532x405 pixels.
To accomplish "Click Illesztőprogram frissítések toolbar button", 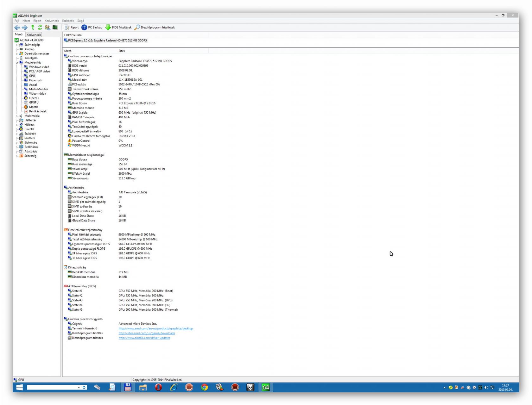I will pyautogui.click(x=155, y=28).
